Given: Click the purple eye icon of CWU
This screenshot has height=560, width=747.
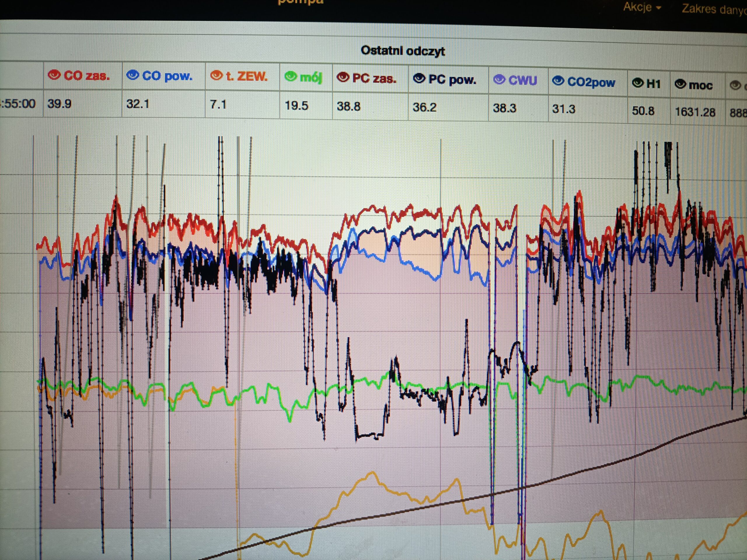Looking at the screenshot, I should [499, 80].
